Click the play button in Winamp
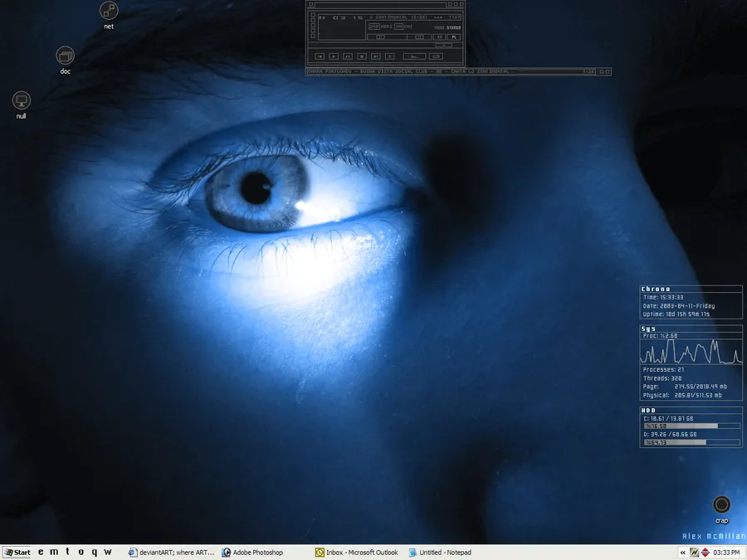This screenshot has height=560, width=747. 334,56
